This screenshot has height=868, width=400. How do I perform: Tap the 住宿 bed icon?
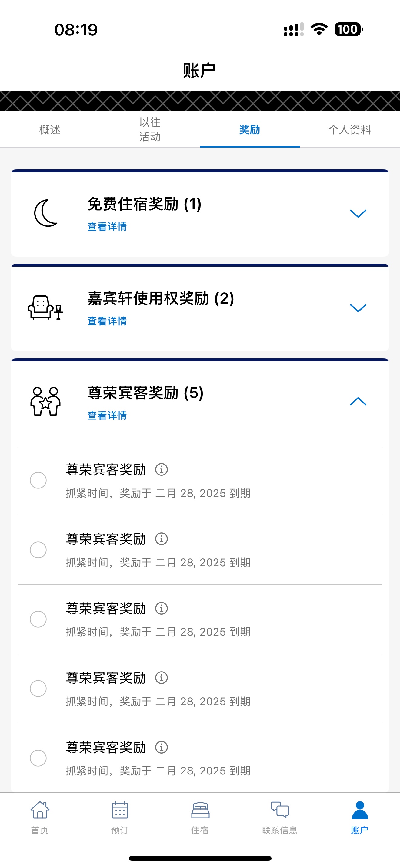tap(200, 810)
